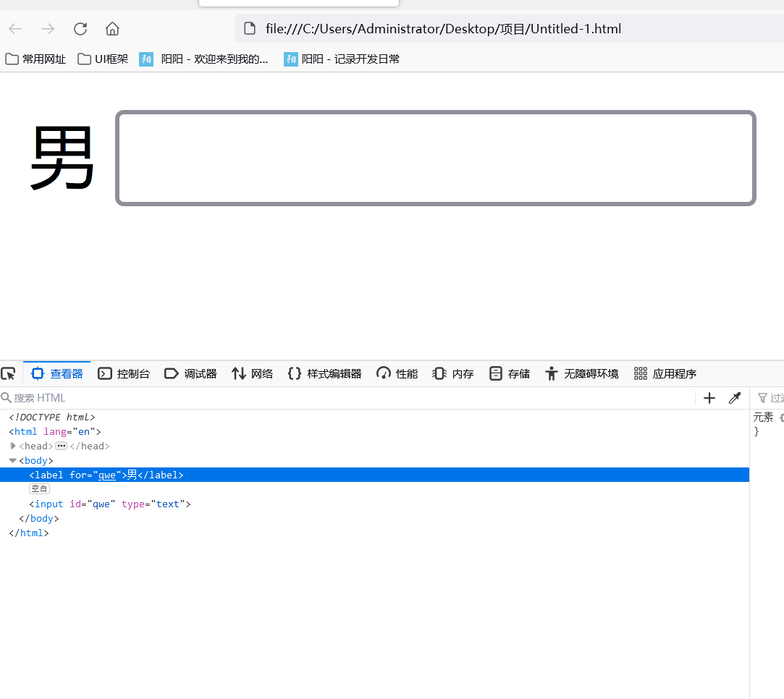Image resolution: width=784 pixels, height=699 pixels.
Task: Select the element picker icon in DevTools
Action: pos(9,373)
